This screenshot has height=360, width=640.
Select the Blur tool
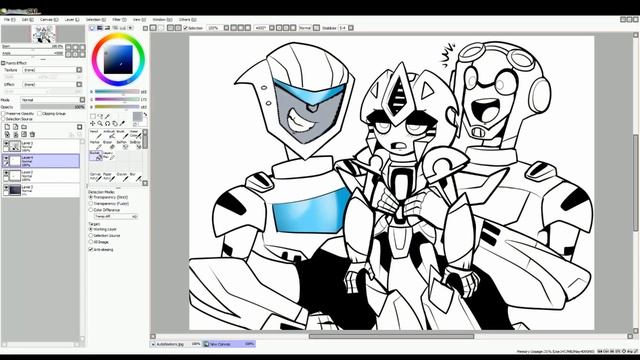click(135, 177)
